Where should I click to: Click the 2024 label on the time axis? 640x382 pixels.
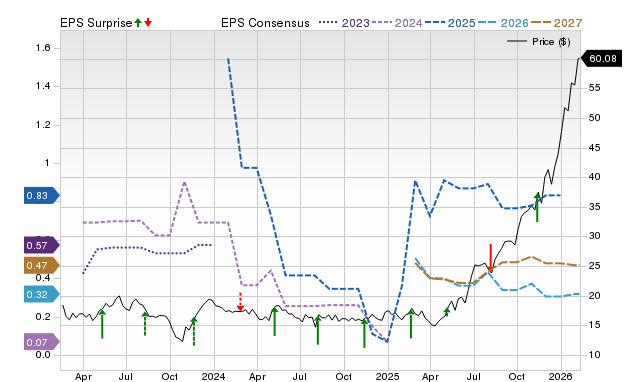[214, 376]
